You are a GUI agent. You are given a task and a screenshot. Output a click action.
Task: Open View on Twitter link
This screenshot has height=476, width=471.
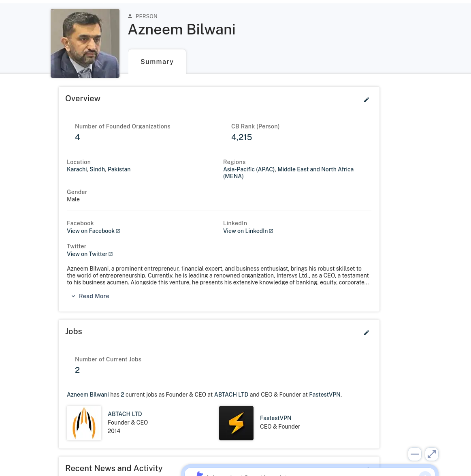pyautogui.click(x=87, y=254)
